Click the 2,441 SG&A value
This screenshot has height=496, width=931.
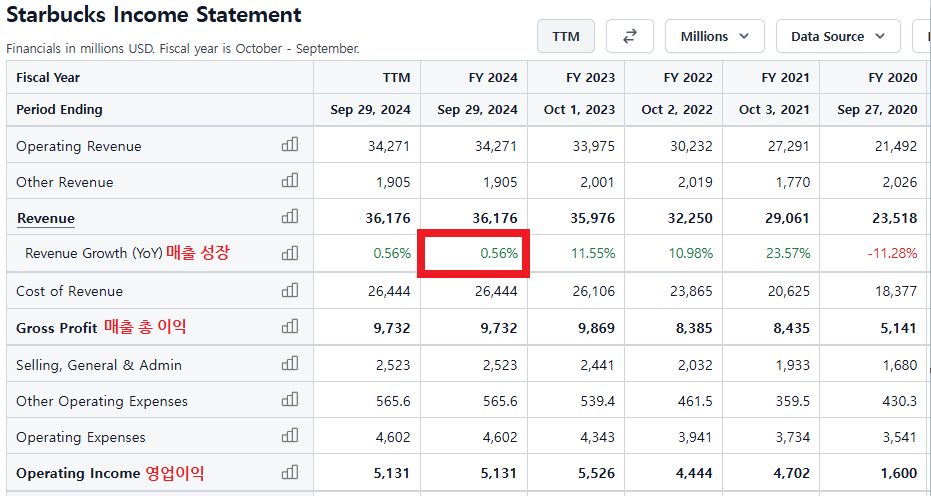(x=598, y=365)
